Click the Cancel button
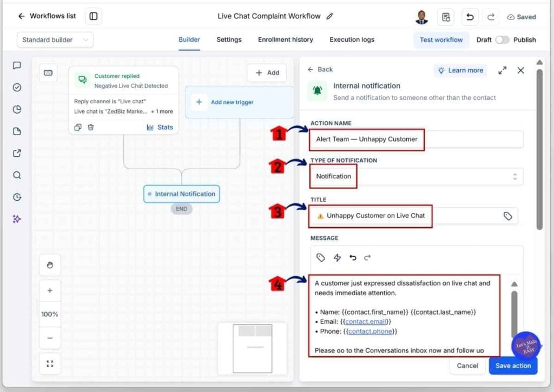This screenshot has width=554, height=392. 467,366
